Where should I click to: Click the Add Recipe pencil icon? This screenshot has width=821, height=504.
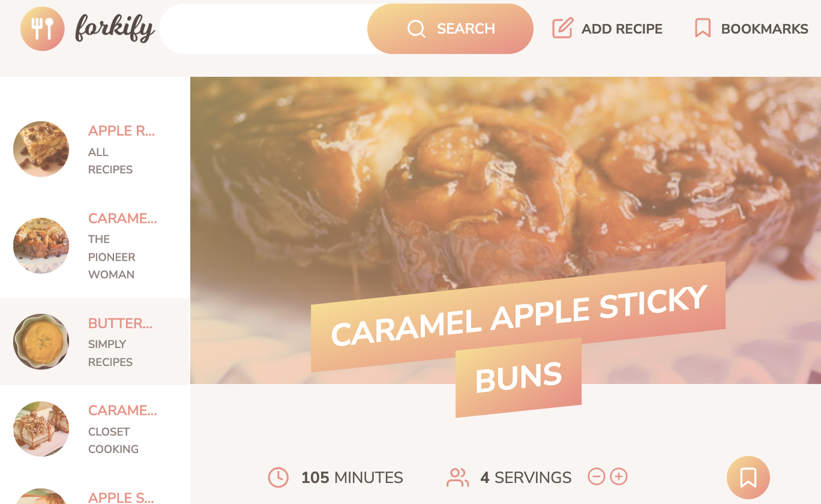(x=562, y=28)
